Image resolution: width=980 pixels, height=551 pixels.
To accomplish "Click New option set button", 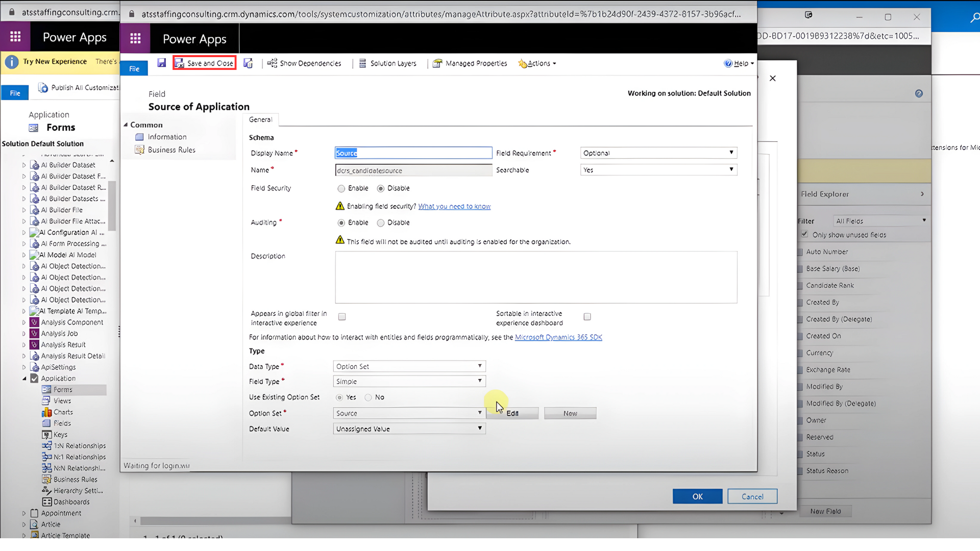I will pyautogui.click(x=570, y=413).
